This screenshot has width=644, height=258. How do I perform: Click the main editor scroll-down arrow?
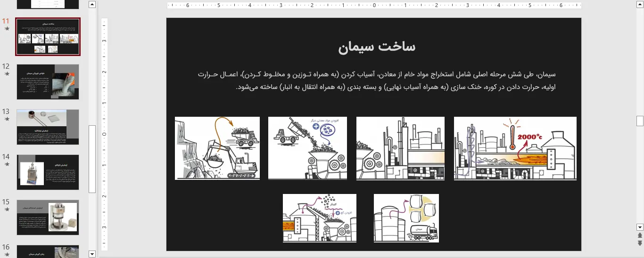tap(640, 227)
